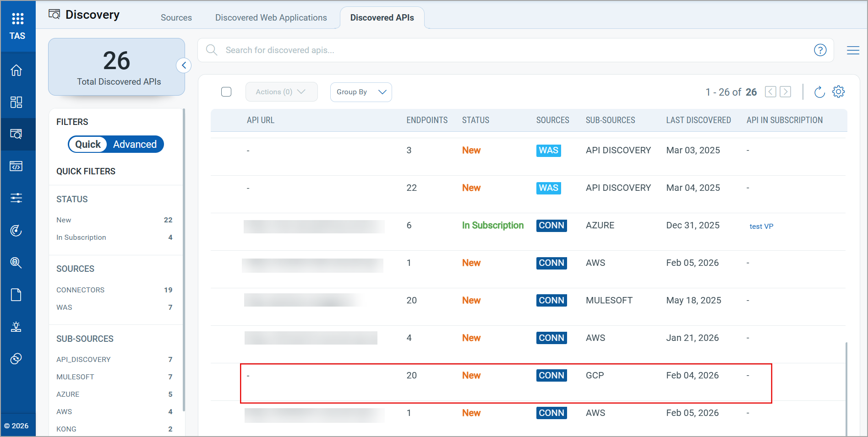This screenshot has height=437, width=868.
Task: Click the refresh icon above the table
Action: [819, 92]
